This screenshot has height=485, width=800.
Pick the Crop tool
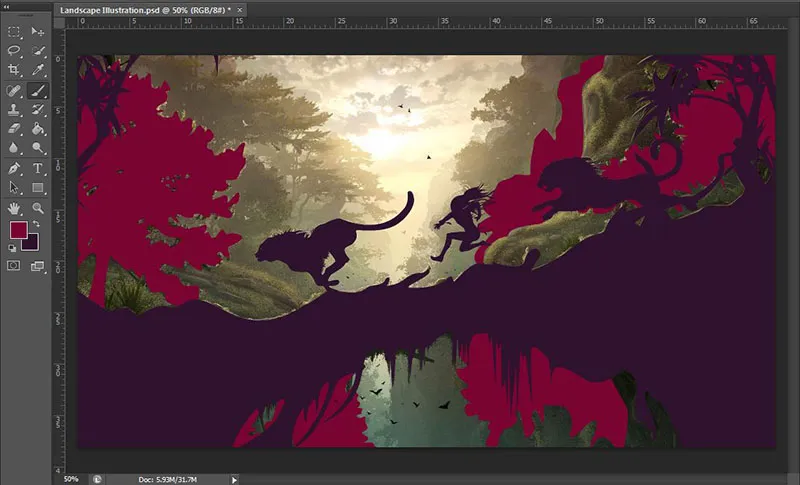(x=14, y=70)
